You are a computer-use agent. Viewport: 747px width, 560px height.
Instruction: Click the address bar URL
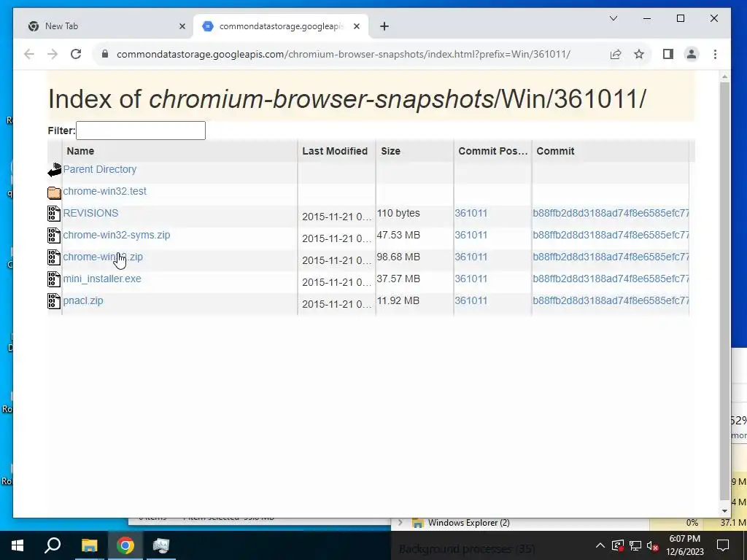click(x=343, y=54)
